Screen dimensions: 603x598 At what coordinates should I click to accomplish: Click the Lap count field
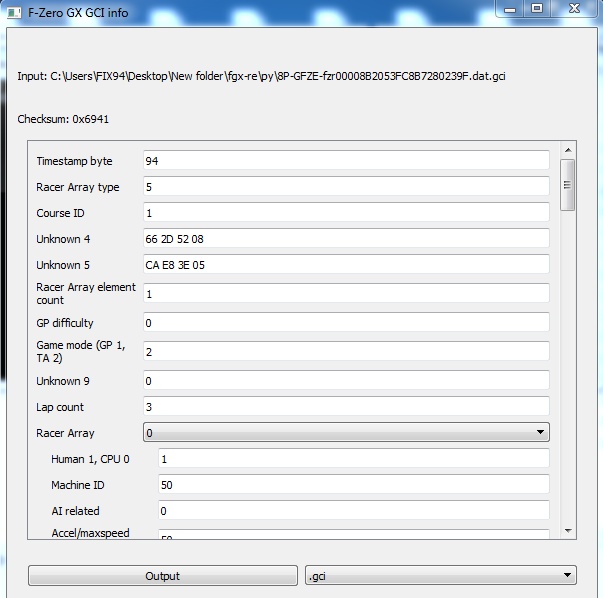tap(346, 406)
